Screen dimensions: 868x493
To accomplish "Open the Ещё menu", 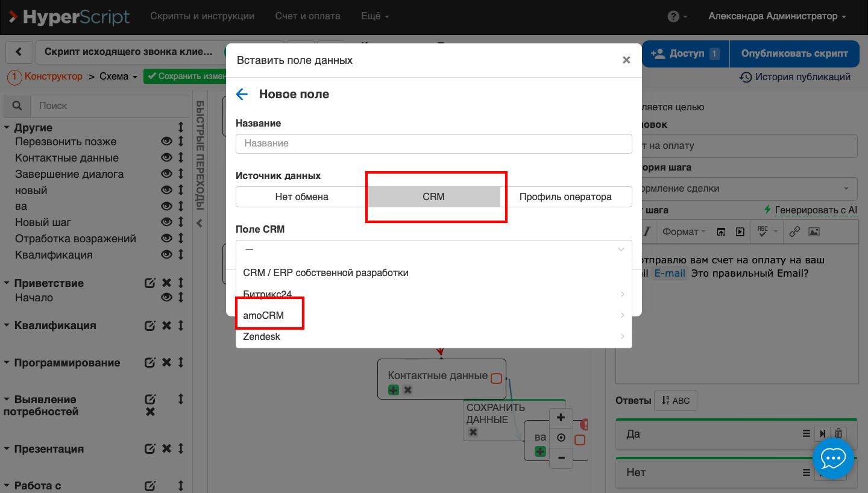I will (x=375, y=16).
